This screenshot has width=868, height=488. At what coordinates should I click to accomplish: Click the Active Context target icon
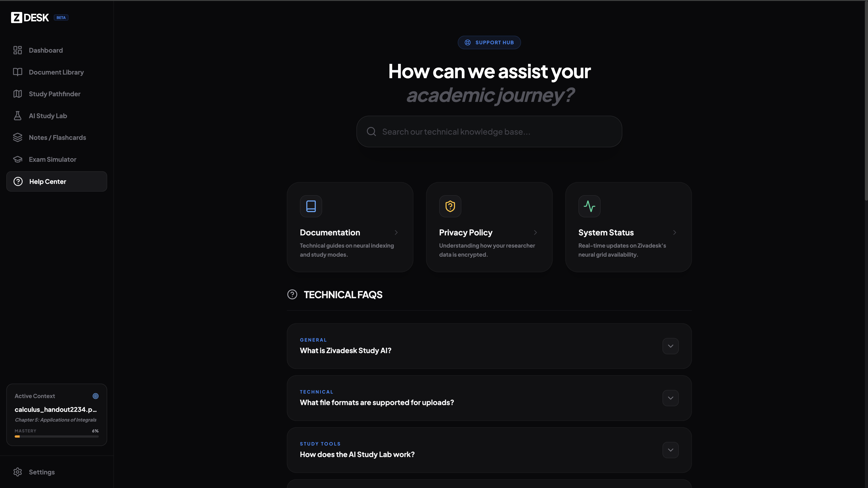(x=96, y=396)
